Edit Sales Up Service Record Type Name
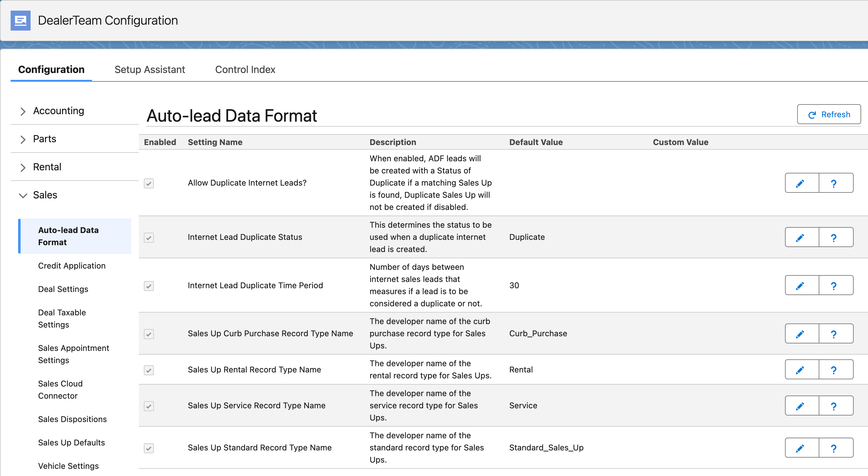The width and height of the screenshot is (868, 476). click(x=802, y=406)
